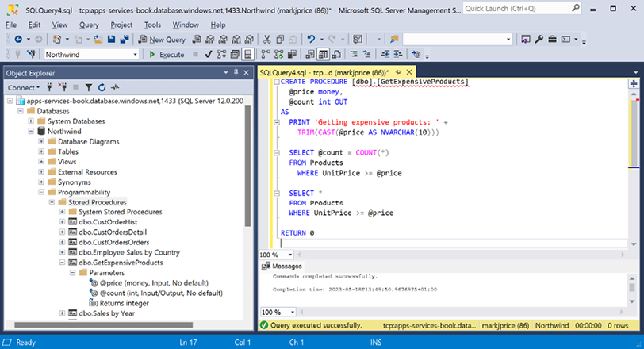Click the New Query button
644x349 pixels.
(162, 40)
